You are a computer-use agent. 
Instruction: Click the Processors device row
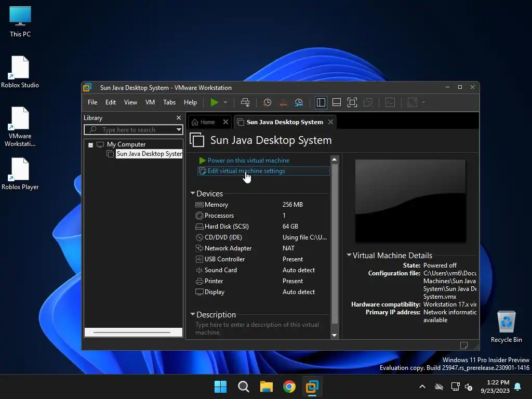tap(261, 216)
